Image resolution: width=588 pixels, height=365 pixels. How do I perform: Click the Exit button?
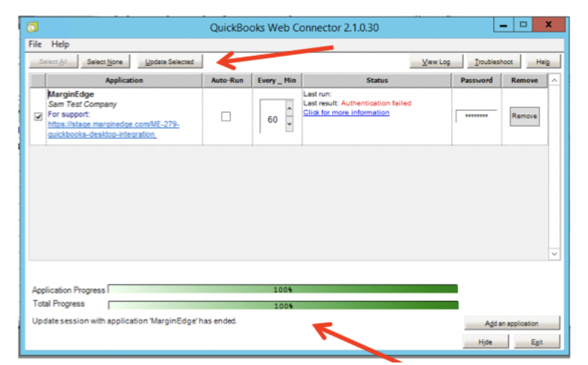[x=536, y=342]
